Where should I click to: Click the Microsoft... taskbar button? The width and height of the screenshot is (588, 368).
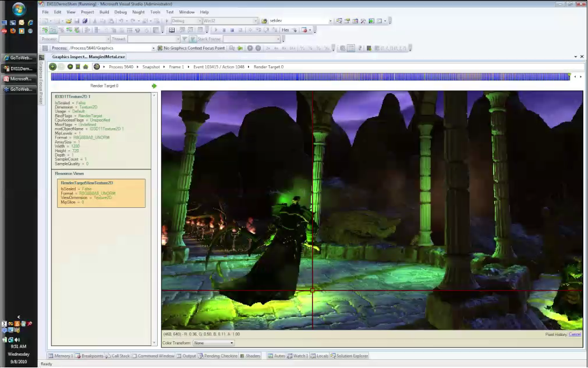19,79
